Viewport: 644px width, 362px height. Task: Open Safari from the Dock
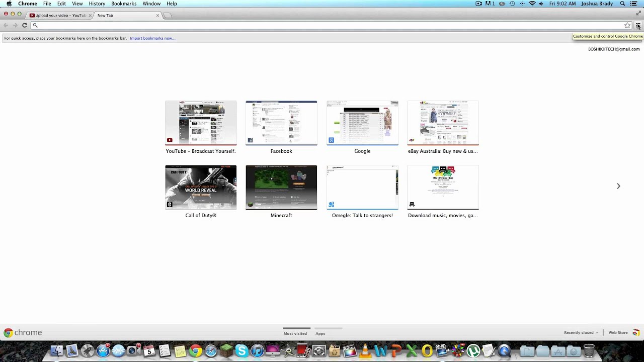point(211,350)
